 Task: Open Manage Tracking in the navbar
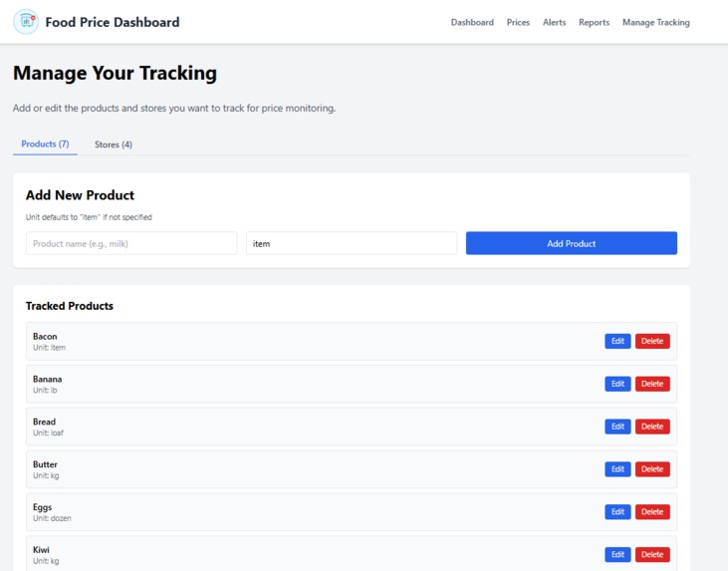pos(656,22)
